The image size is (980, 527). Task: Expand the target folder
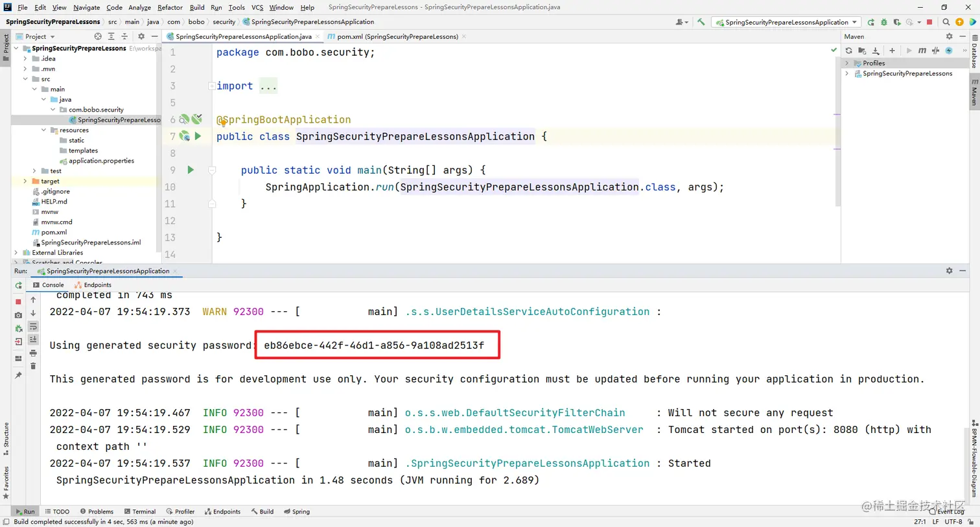pos(25,182)
